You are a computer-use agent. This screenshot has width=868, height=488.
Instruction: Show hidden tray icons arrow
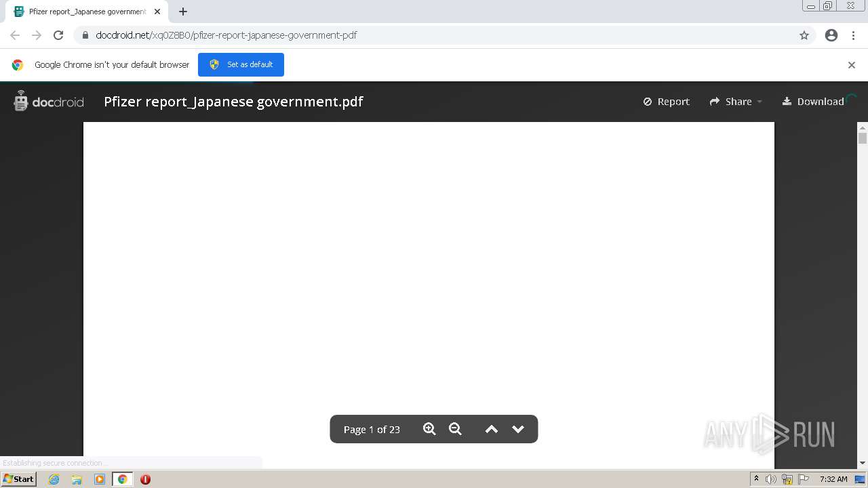[756, 479]
